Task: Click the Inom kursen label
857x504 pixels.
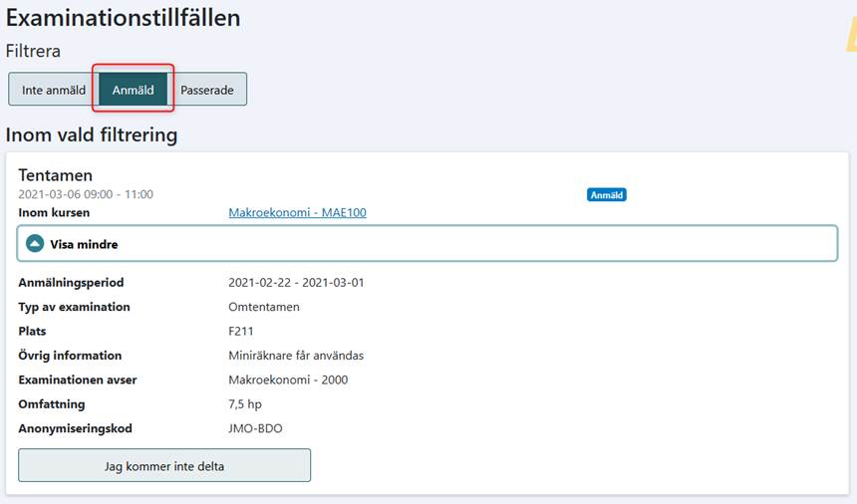Action: point(54,212)
